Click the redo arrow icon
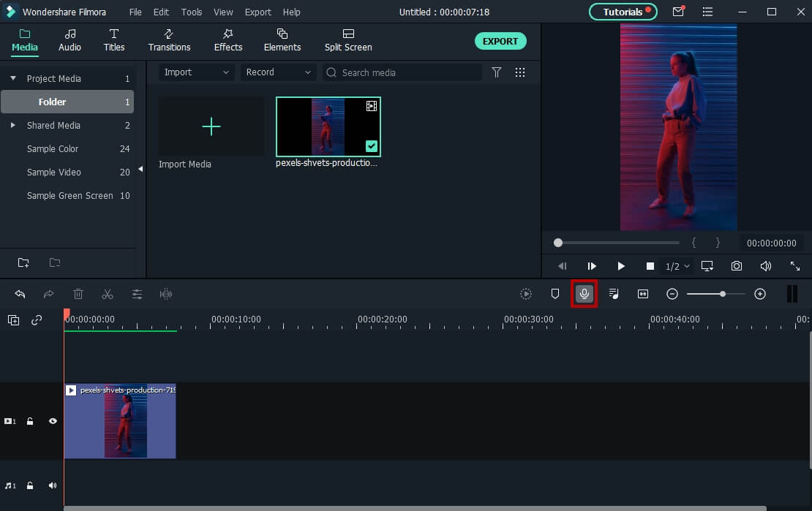 [x=49, y=294]
